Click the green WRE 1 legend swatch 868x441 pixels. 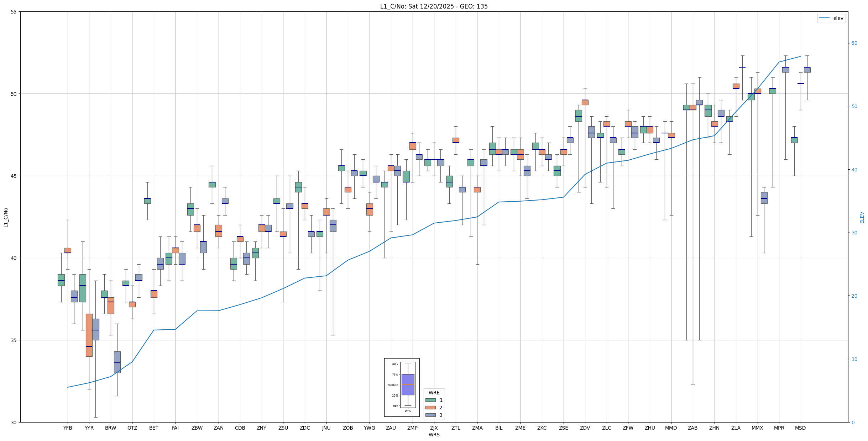coord(430,400)
